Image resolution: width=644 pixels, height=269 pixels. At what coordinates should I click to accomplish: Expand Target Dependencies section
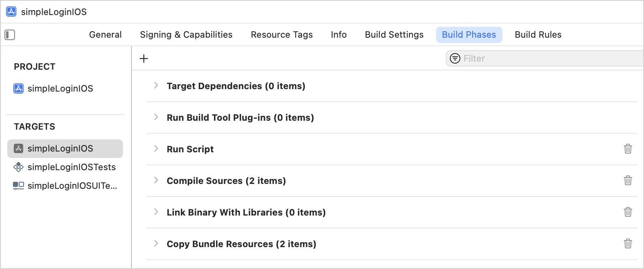pyautogui.click(x=156, y=85)
